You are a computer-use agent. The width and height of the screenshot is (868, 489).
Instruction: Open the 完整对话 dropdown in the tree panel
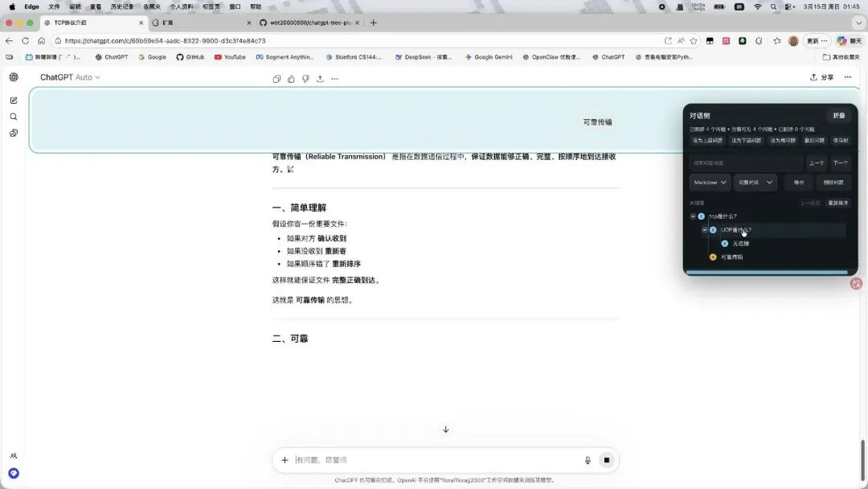(x=754, y=182)
